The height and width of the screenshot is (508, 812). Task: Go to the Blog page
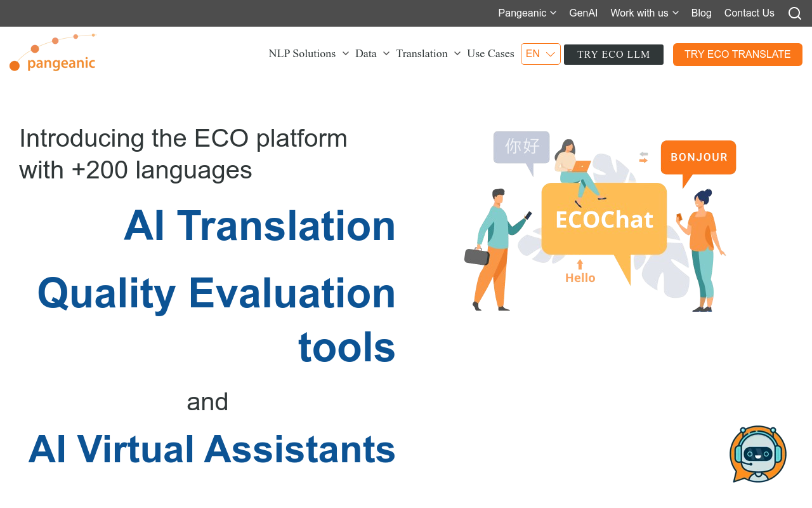(x=701, y=13)
